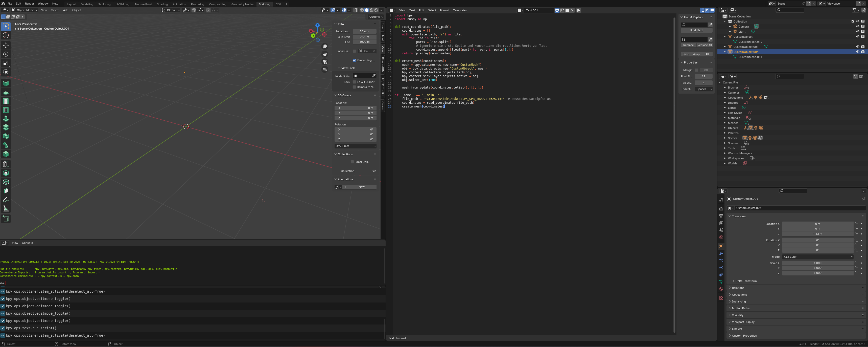Open the XYZ Euler rotation mode dropdown
Screen dimensions: 868x347
818,257
